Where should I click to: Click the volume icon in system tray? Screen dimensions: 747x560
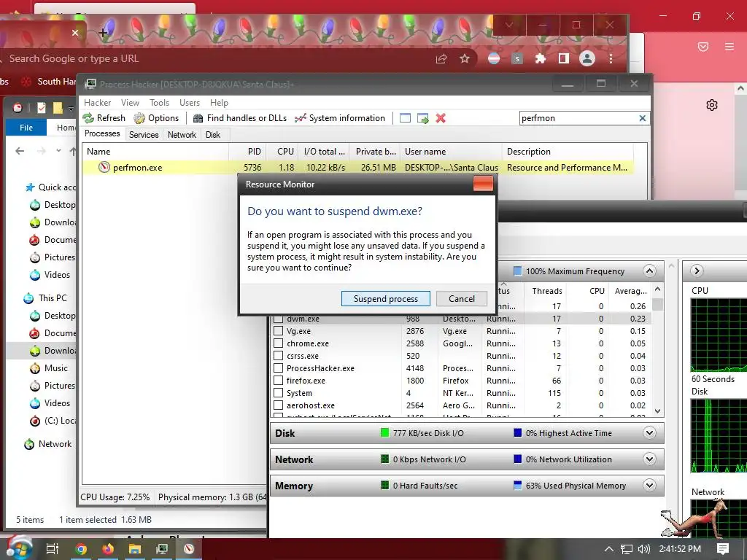[x=643, y=549]
